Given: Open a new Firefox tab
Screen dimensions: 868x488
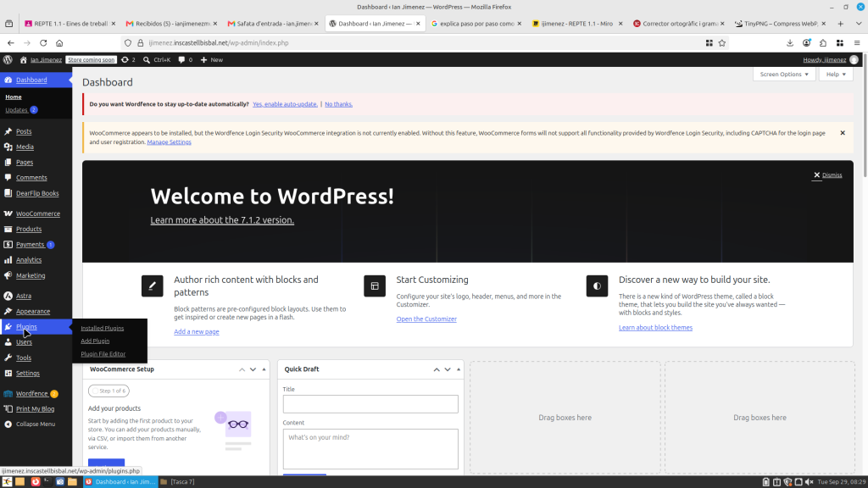Looking at the screenshot, I should (840, 24).
